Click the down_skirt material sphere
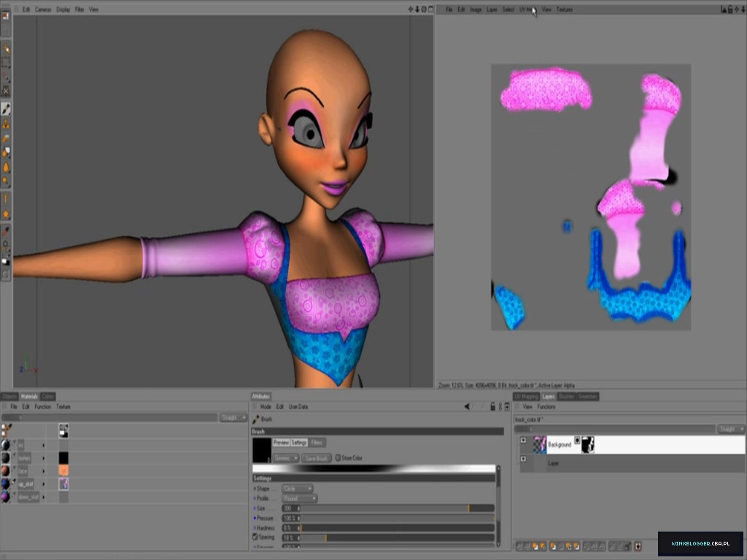 pyautogui.click(x=5, y=497)
